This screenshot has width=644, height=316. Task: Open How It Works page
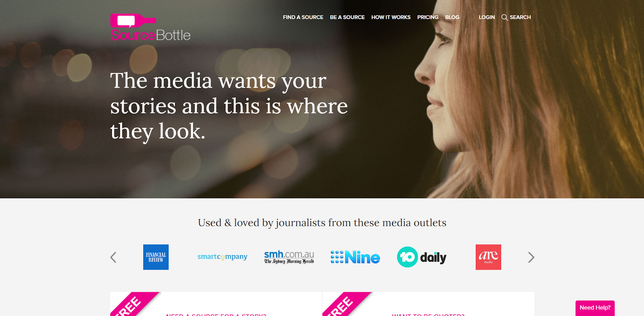[391, 17]
